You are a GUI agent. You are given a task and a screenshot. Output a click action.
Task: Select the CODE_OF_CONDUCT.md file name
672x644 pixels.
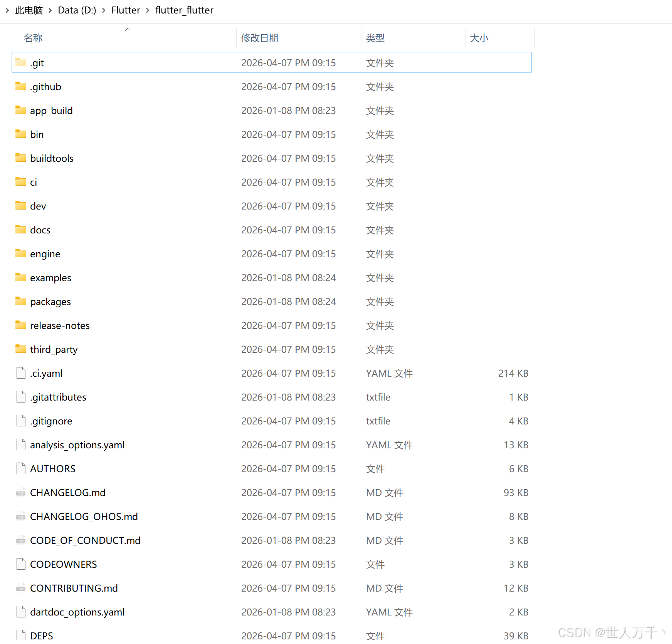point(85,540)
